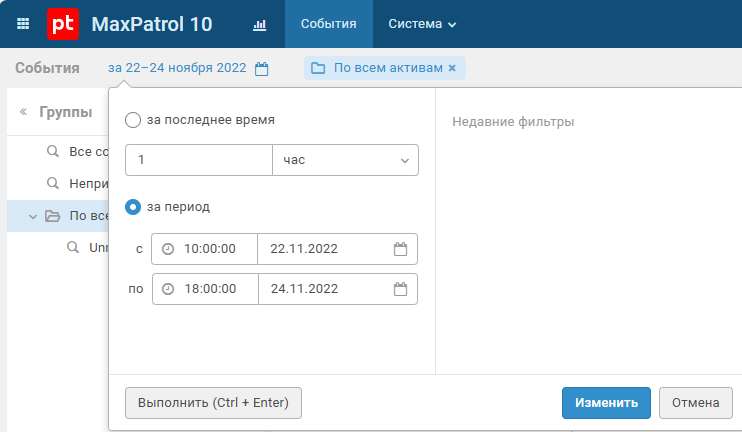Collapse the "По все" folder tree node
The height and width of the screenshot is (432, 742).
33,216
